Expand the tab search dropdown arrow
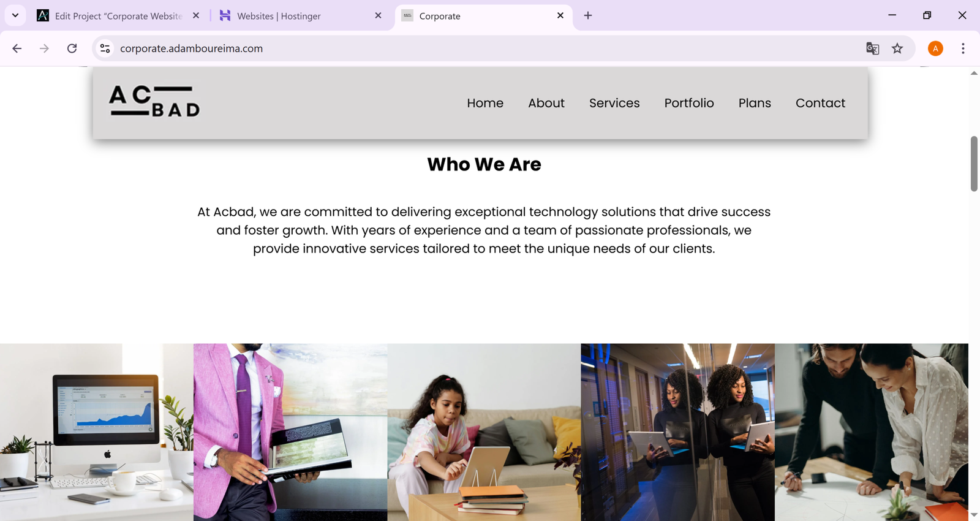 pos(15,15)
